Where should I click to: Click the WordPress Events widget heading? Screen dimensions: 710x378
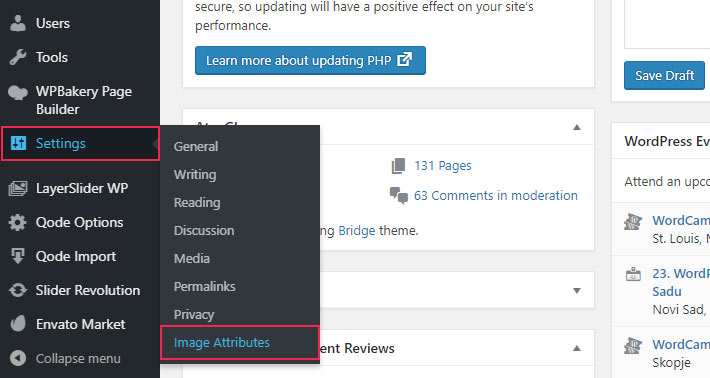667,141
